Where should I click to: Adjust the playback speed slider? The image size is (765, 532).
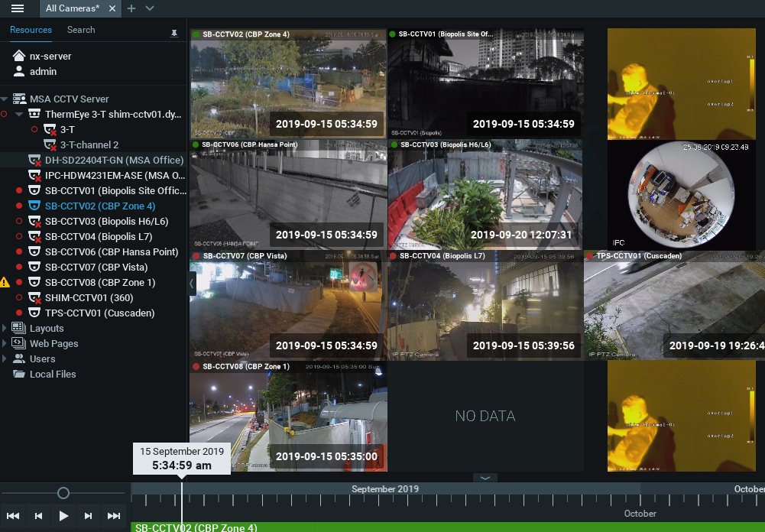63,493
